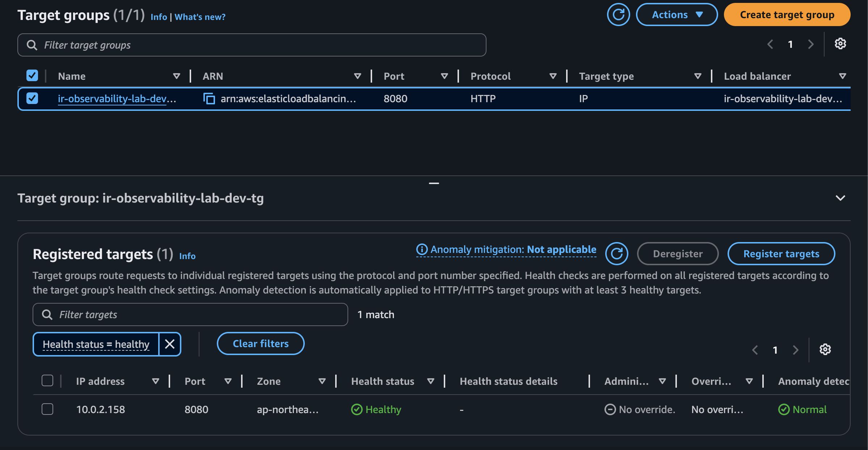Click the load balancer ir-observability-lab-dev cell

tap(783, 99)
